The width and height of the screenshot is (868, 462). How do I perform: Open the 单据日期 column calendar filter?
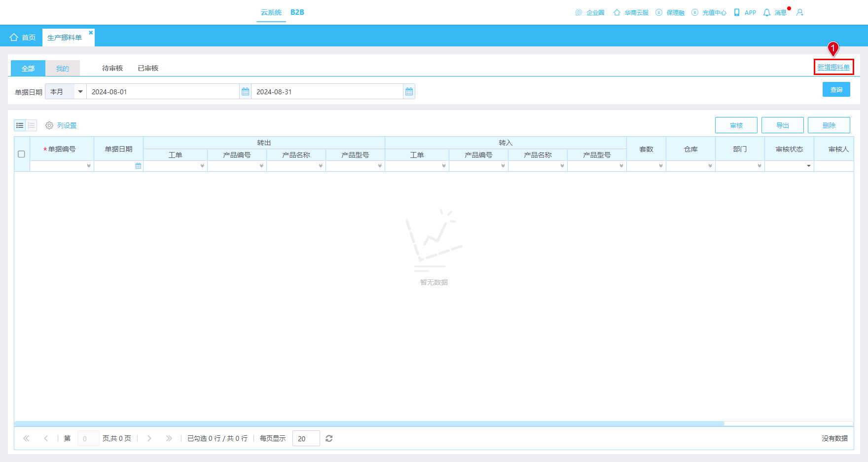click(138, 166)
